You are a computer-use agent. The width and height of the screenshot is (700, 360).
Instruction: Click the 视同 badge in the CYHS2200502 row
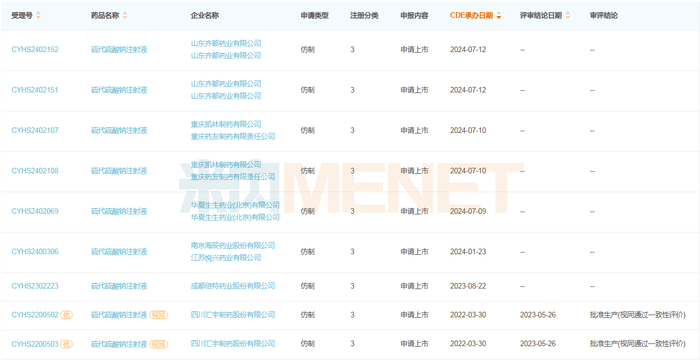[158, 315]
